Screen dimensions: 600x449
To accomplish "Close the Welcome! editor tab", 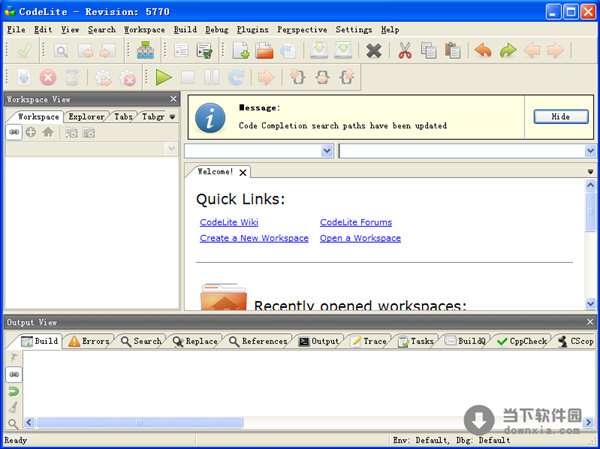I will (243, 172).
